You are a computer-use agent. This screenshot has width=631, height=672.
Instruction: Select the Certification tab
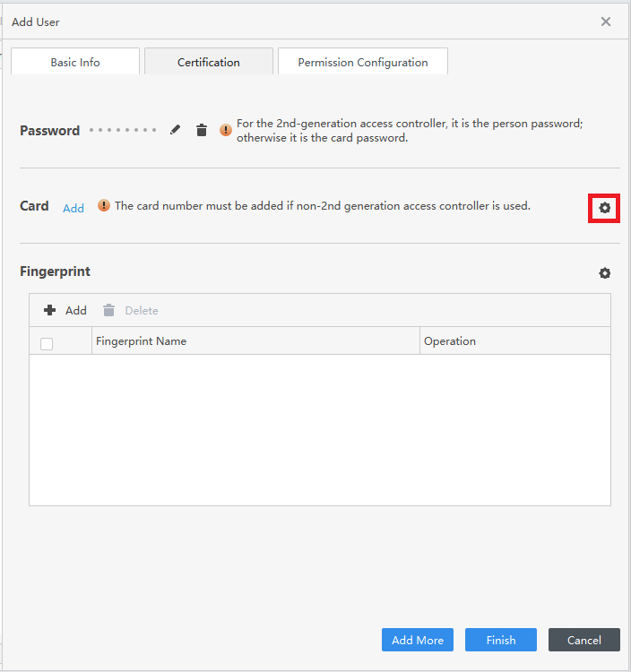click(x=209, y=63)
